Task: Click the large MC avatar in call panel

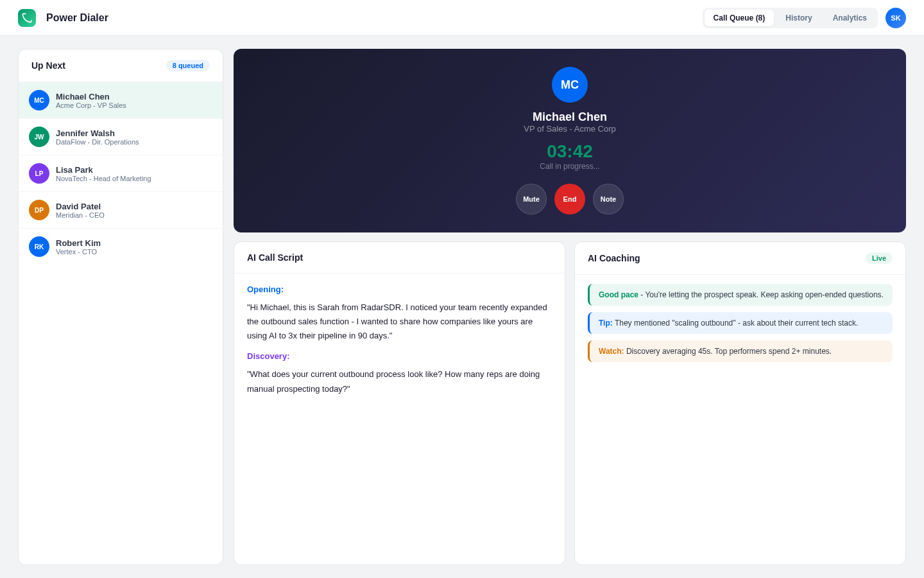Action: click(x=570, y=85)
